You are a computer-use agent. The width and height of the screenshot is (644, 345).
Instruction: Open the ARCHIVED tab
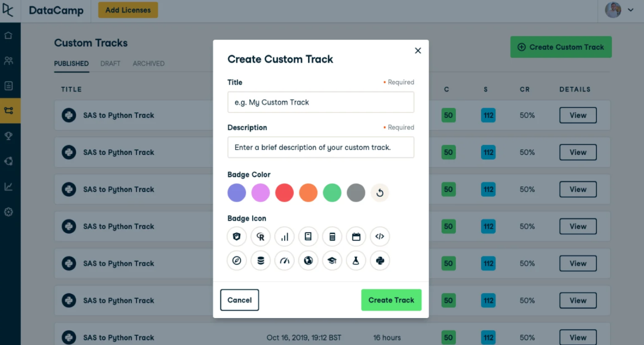tap(148, 64)
